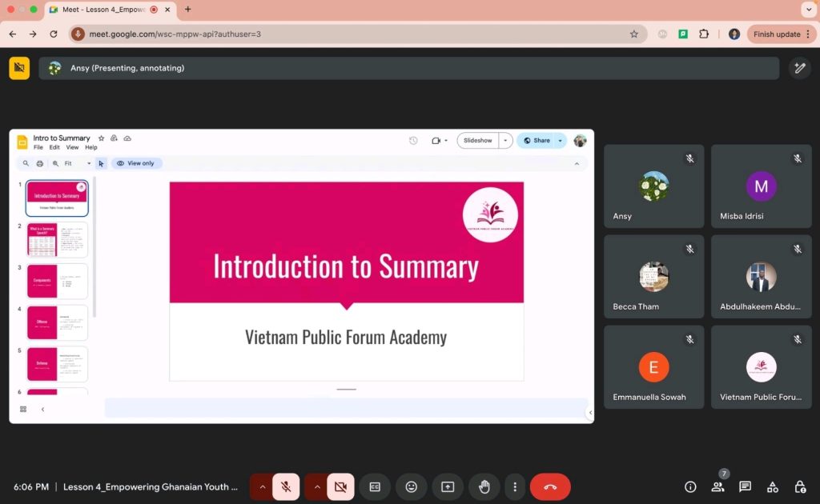The image size is (820, 504).
Task: Open the emoji reactions button
Action: click(x=412, y=486)
